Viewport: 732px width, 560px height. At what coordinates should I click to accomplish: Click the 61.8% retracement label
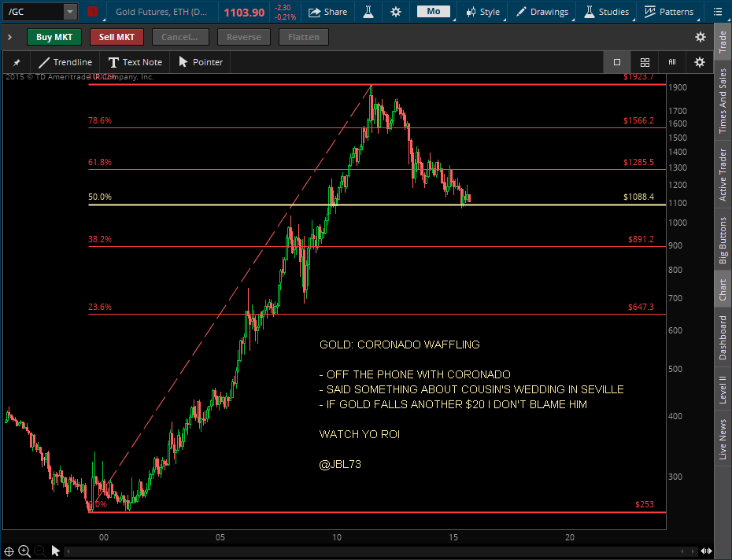coord(100,162)
